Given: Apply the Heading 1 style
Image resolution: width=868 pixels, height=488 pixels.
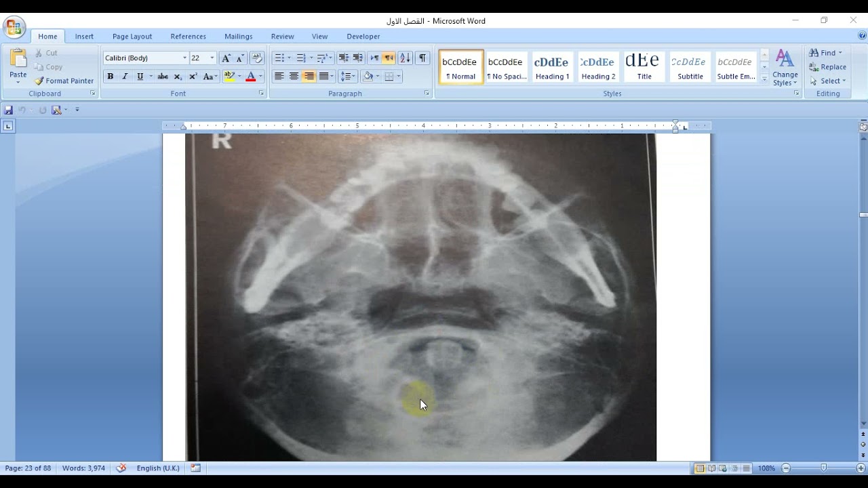Looking at the screenshot, I should (553, 67).
